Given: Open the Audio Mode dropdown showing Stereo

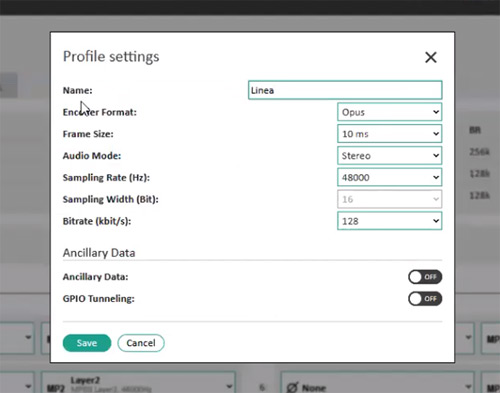Looking at the screenshot, I should [389, 156].
